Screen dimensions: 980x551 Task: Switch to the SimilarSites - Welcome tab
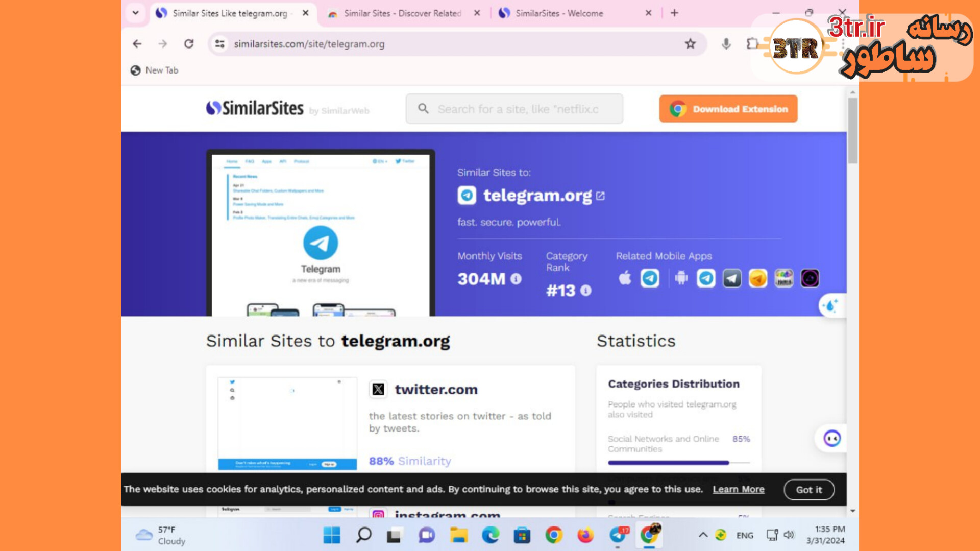coord(559,13)
